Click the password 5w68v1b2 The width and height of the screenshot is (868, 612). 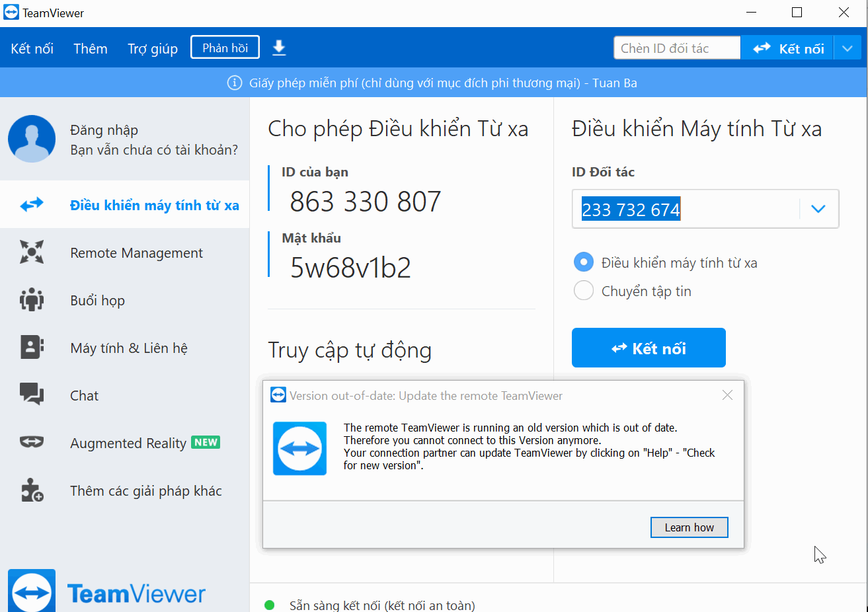point(350,267)
